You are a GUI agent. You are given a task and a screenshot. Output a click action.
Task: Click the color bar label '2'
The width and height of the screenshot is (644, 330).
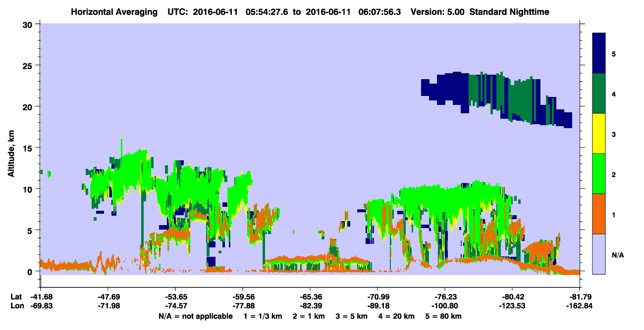[x=614, y=174]
